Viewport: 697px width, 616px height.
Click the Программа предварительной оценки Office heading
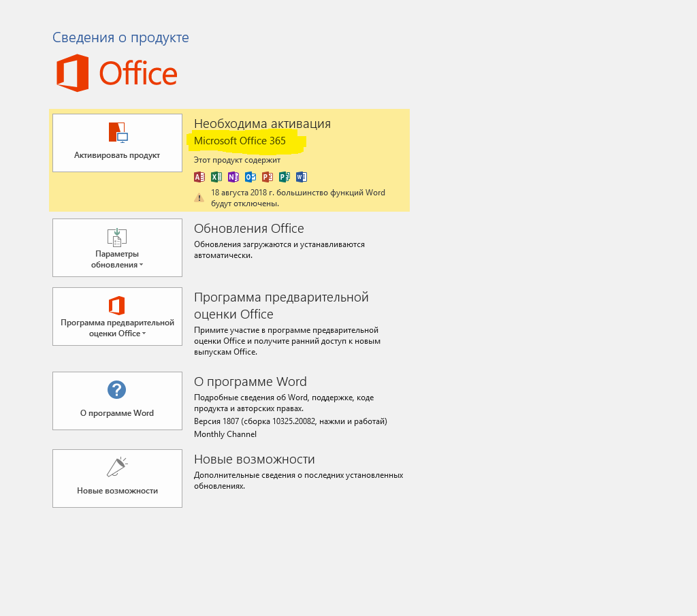coord(281,306)
